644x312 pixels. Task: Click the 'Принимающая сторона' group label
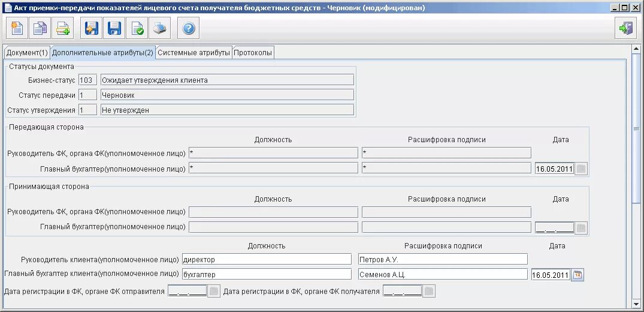(x=49, y=187)
